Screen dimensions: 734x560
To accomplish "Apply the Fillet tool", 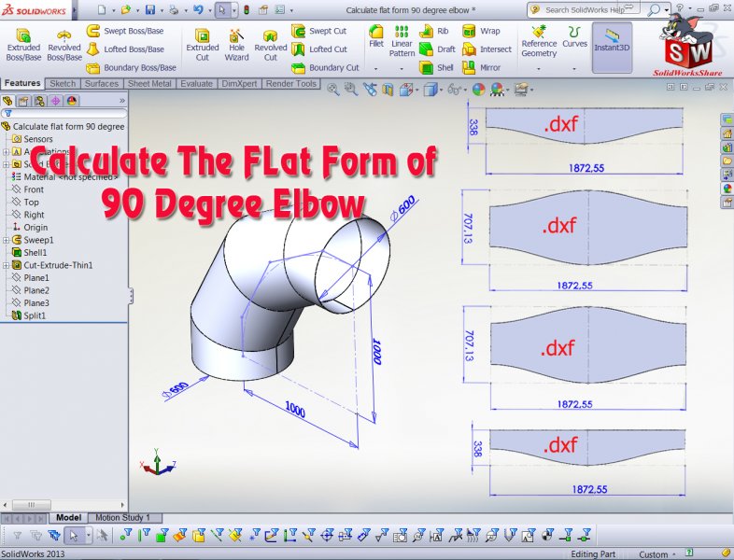I will click(x=376, y=36).
